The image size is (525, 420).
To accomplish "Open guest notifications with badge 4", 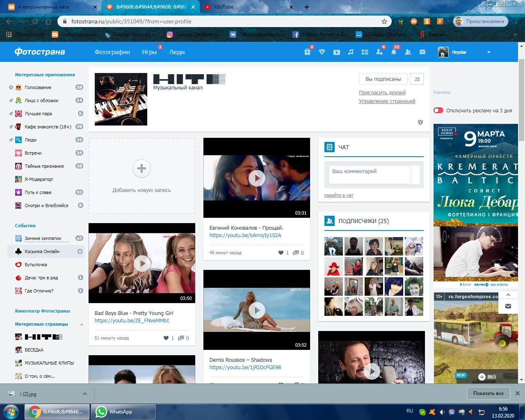I will coord(379,52).
